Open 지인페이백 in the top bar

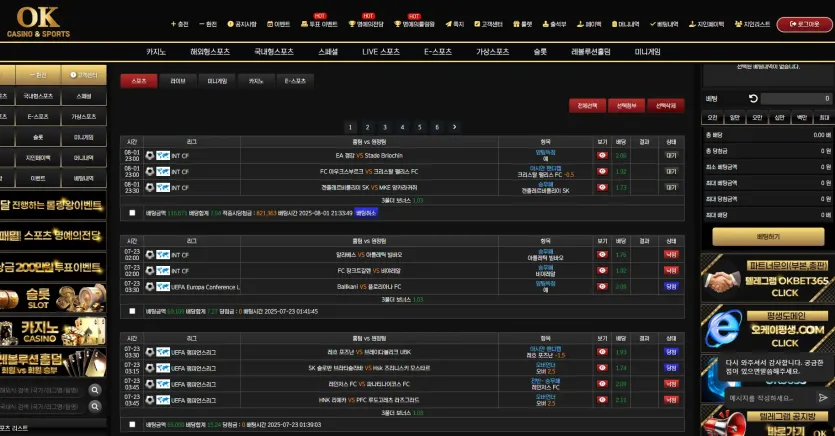coord(706,24)
